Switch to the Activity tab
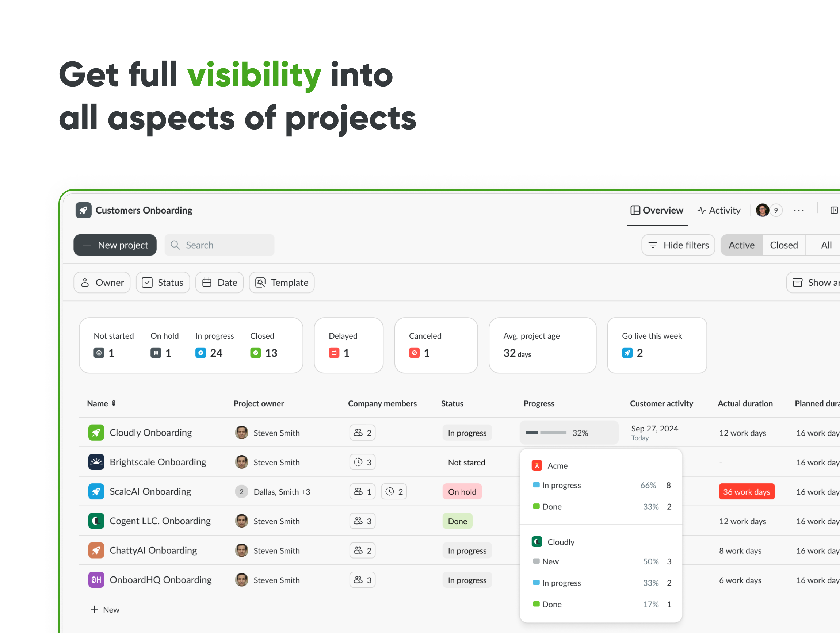Screen dimensions: 840x633 pyautogui.click(x=719, y=210)
